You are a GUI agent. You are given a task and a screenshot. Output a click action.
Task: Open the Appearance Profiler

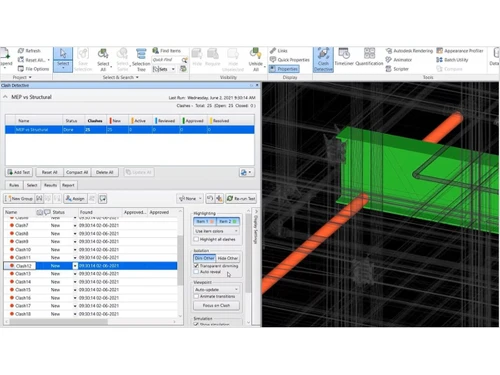click(460, 51)
